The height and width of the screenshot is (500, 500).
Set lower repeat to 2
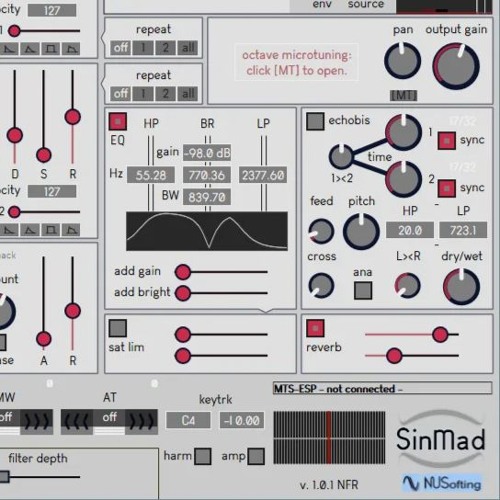coord(165,94)
